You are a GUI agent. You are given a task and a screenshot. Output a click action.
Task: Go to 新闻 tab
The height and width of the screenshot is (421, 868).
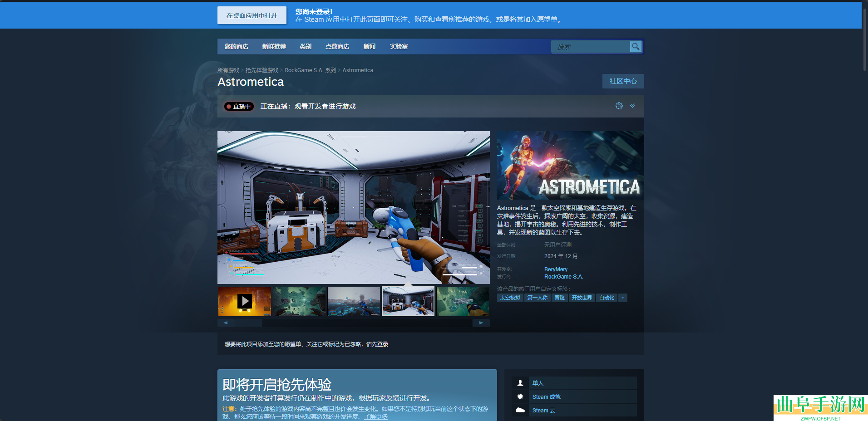[370, 46]
